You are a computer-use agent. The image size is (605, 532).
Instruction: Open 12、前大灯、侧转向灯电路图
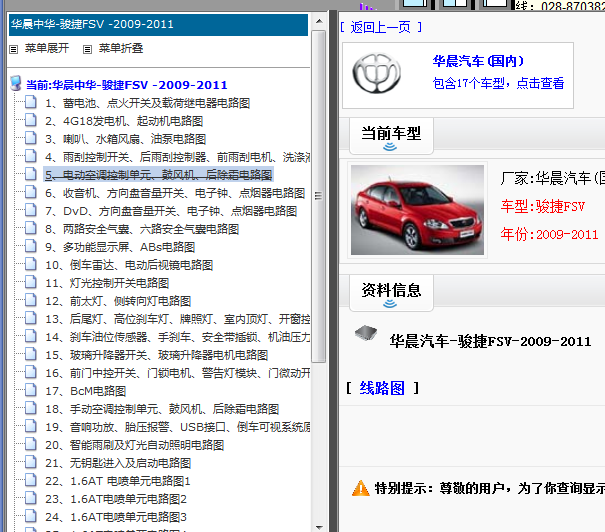118,301
